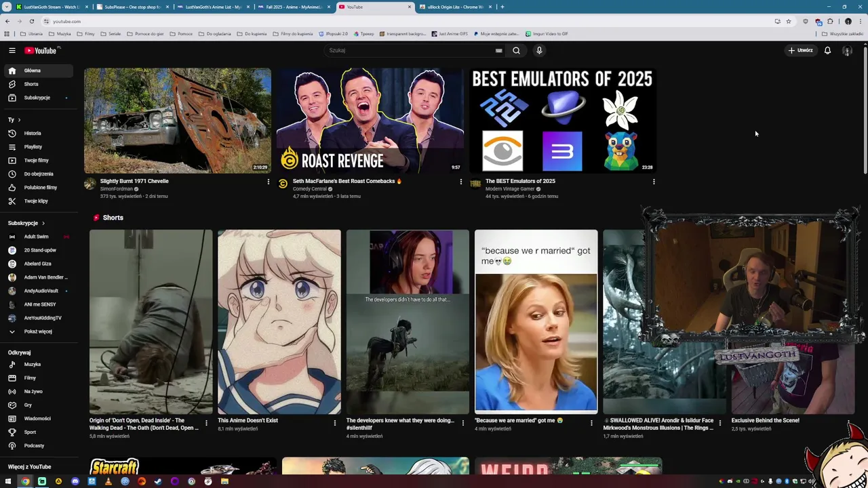Viewport: 868px width, 488px height.
Task: Open Playlisty in the sidebar
Action: [38, 147]
